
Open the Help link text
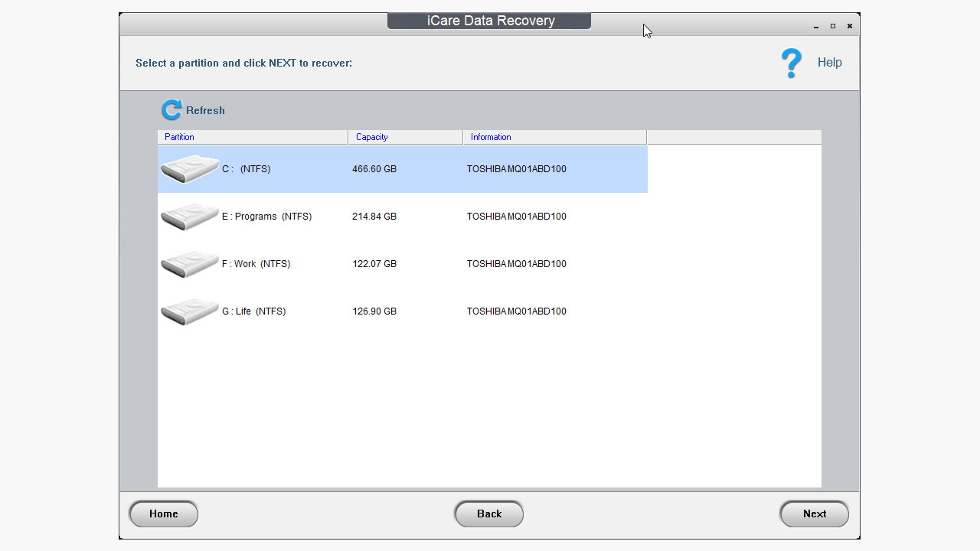tap(830, 63)
